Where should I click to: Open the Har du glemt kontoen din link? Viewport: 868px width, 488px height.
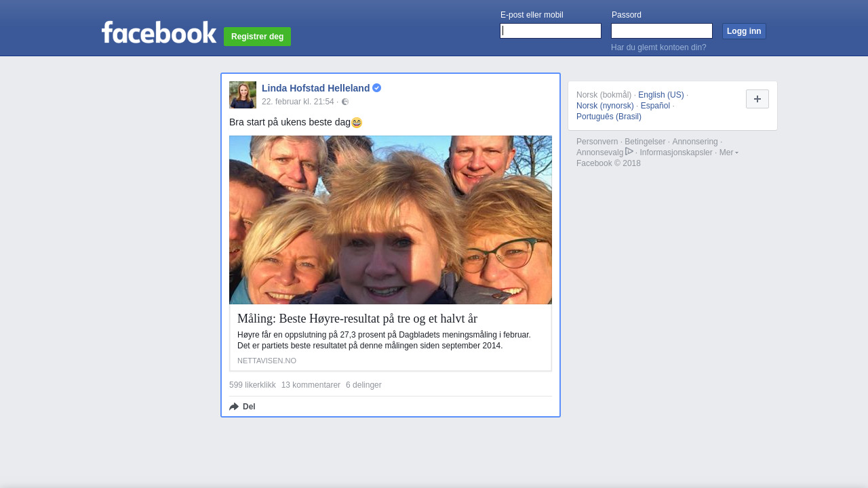658,47
